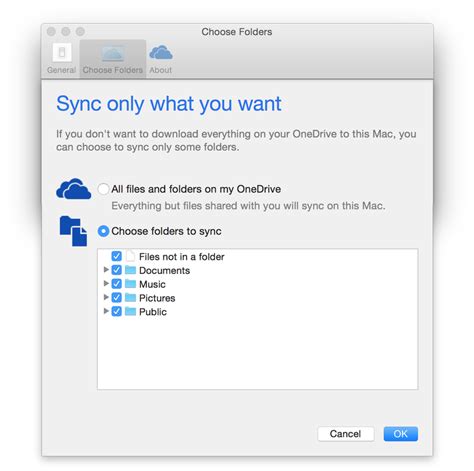Uncheck the Documents checkbox
474x471 pixels.
point(116,270)
